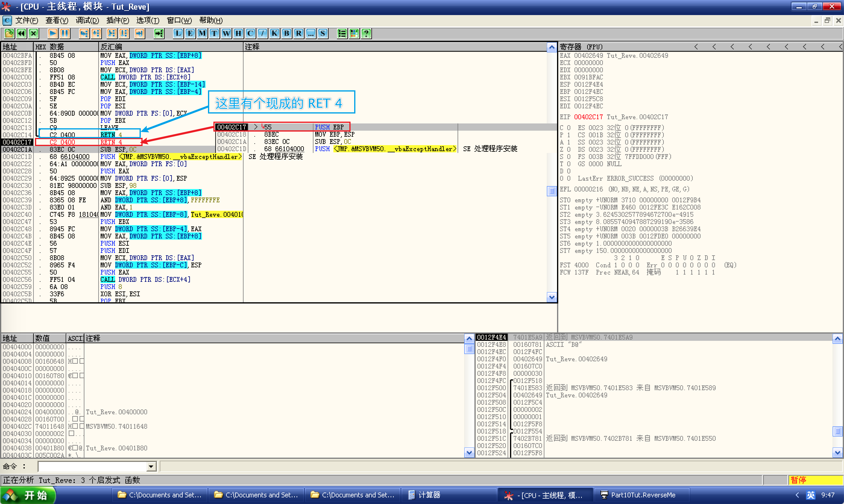
Task: Toggle the C flag value
Action: (x=569, y=128)
